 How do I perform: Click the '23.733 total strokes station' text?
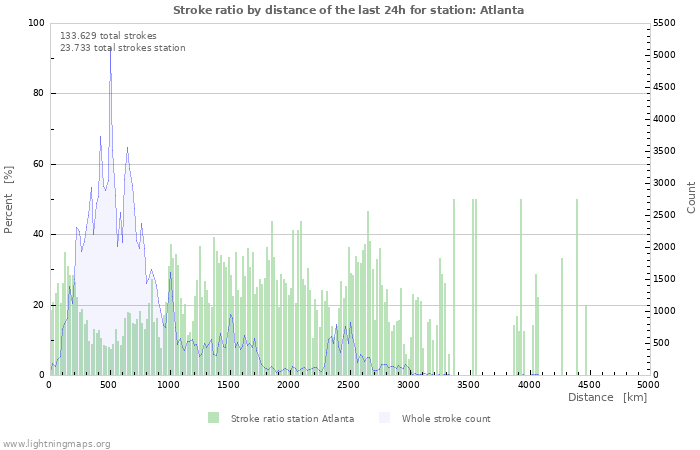tap(123, 48)
